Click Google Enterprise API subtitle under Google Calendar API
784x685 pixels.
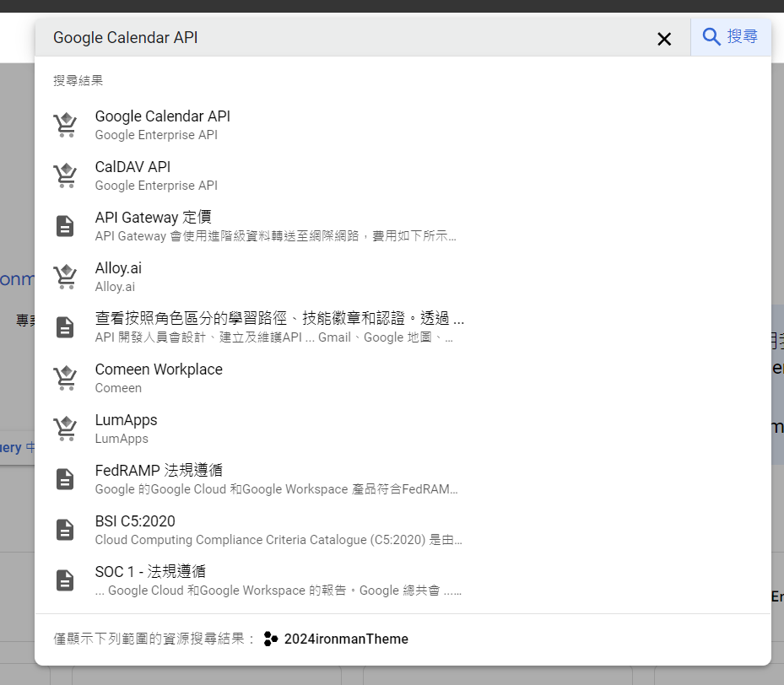156,135
